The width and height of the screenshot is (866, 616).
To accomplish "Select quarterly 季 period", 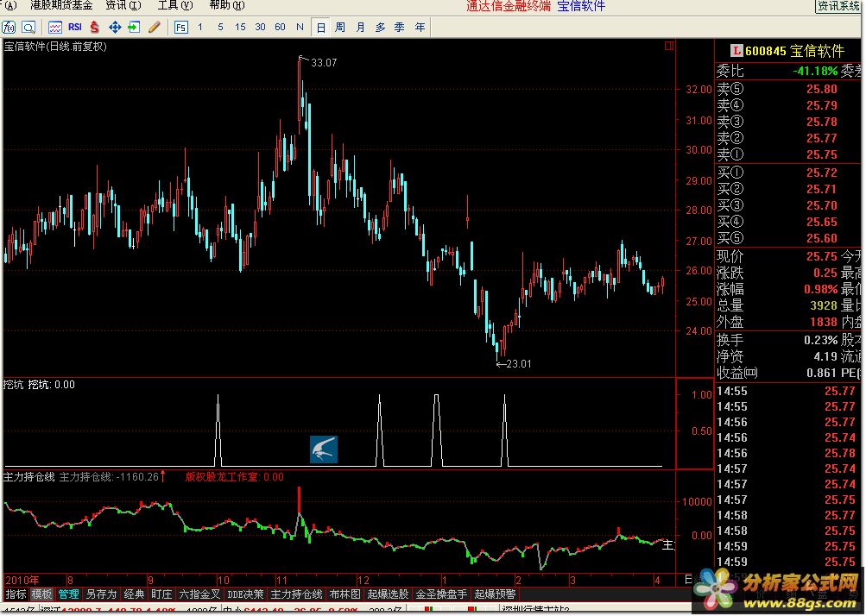I will click(400, 27).
